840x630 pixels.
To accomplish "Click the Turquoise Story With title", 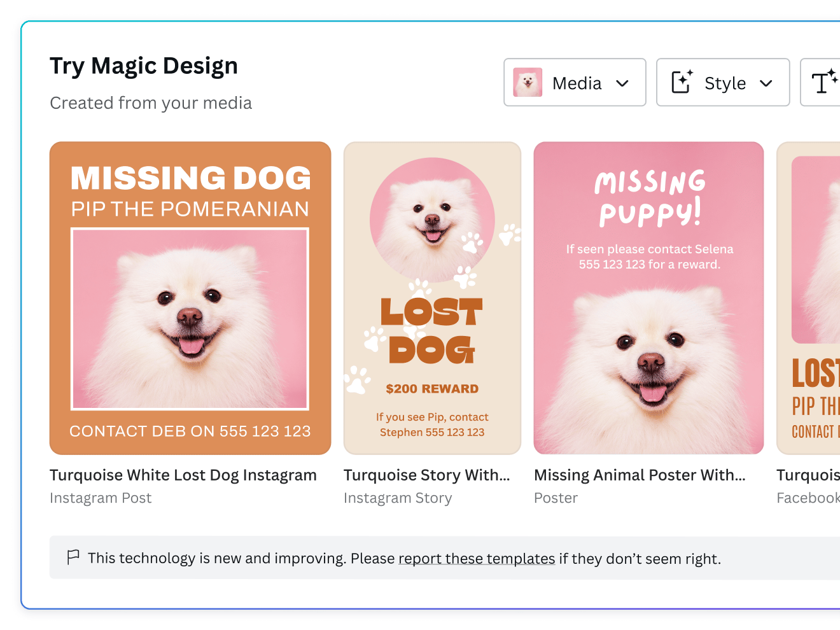I will pos(426,475).
